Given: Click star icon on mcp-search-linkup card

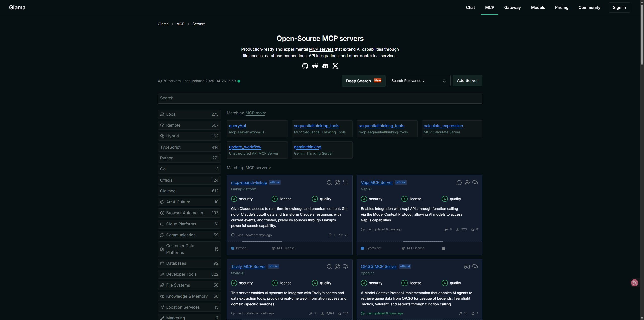Looking at the screenshot, I should click(x=341, y=235).
